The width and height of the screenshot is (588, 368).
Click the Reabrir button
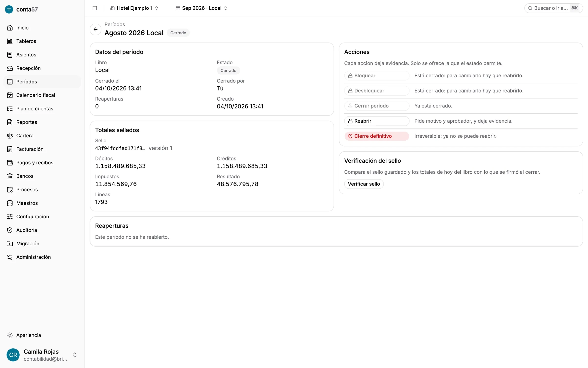tap(377, 121)
